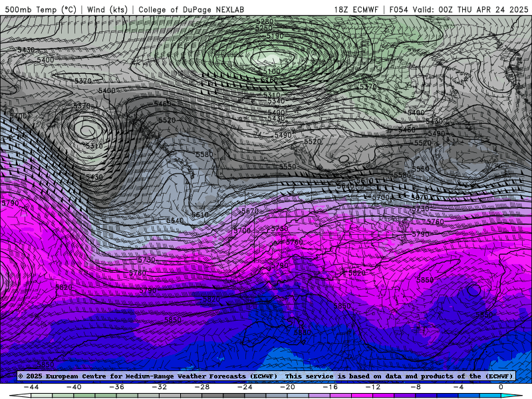Click the -24 colorbar scale label
The image size is (532, 399).
click(x=245, y=387)
